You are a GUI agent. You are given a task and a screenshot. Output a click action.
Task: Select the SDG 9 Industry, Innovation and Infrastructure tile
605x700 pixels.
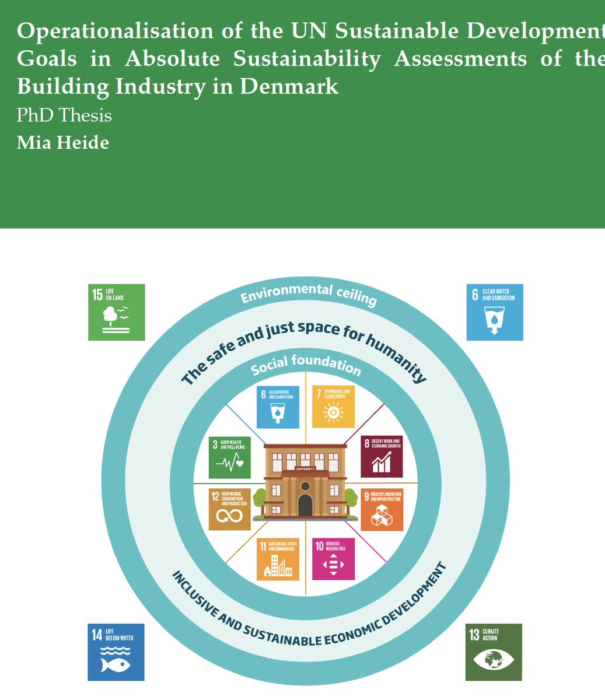(x=381, y=509)
